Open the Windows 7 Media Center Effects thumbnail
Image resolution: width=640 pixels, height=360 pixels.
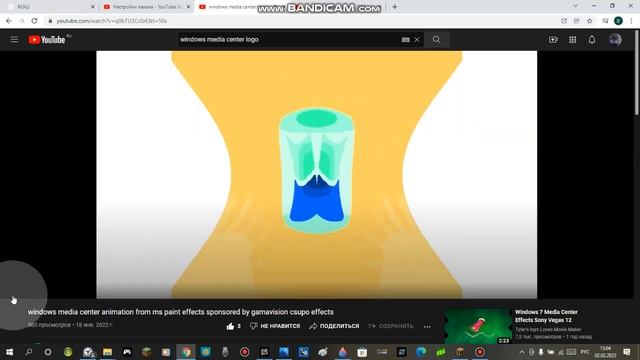pos(478,326)
